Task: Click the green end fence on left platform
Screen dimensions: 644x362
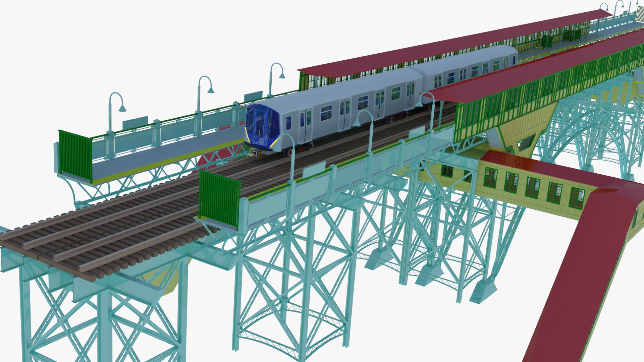Action: point(75,156)
